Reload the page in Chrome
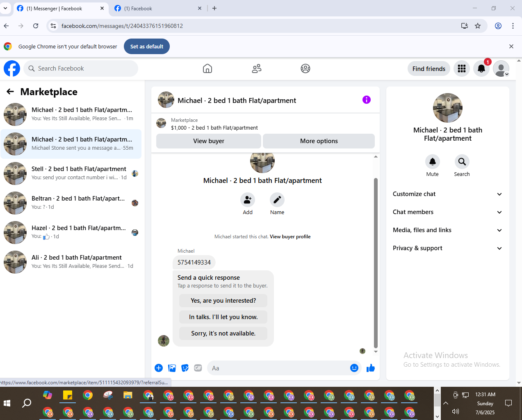Screen dimensions: 522x420 coord(36,26)
